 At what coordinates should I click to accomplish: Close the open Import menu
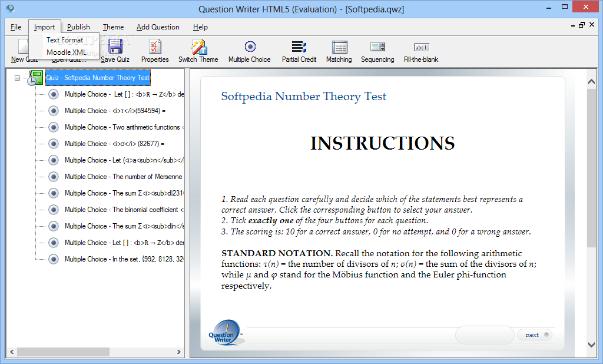(x=45, y=27)
